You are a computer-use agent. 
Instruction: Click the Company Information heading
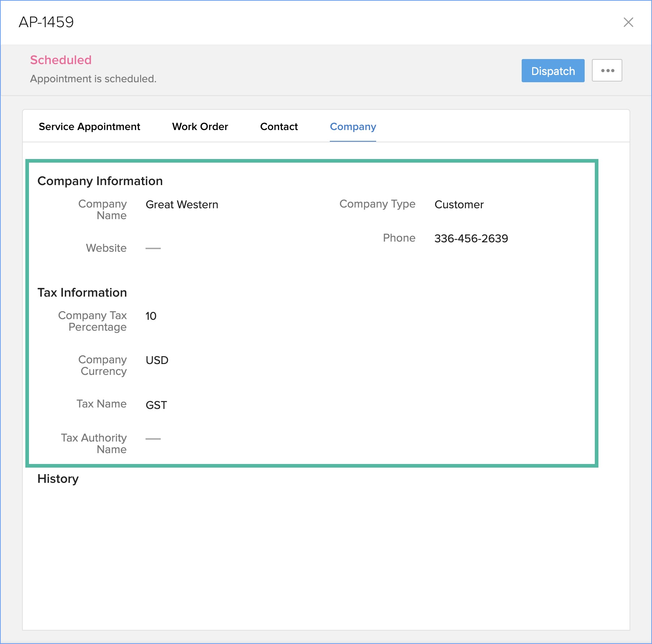100,181
